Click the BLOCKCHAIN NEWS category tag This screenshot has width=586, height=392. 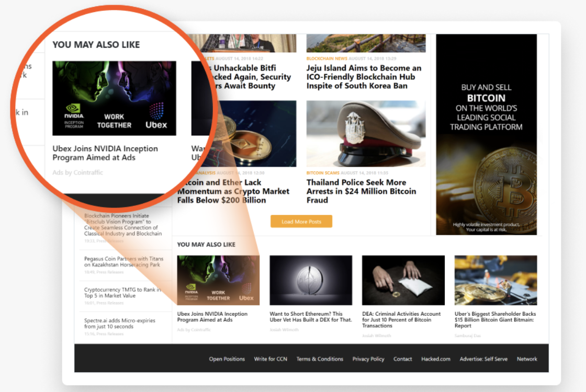point(326,59)
